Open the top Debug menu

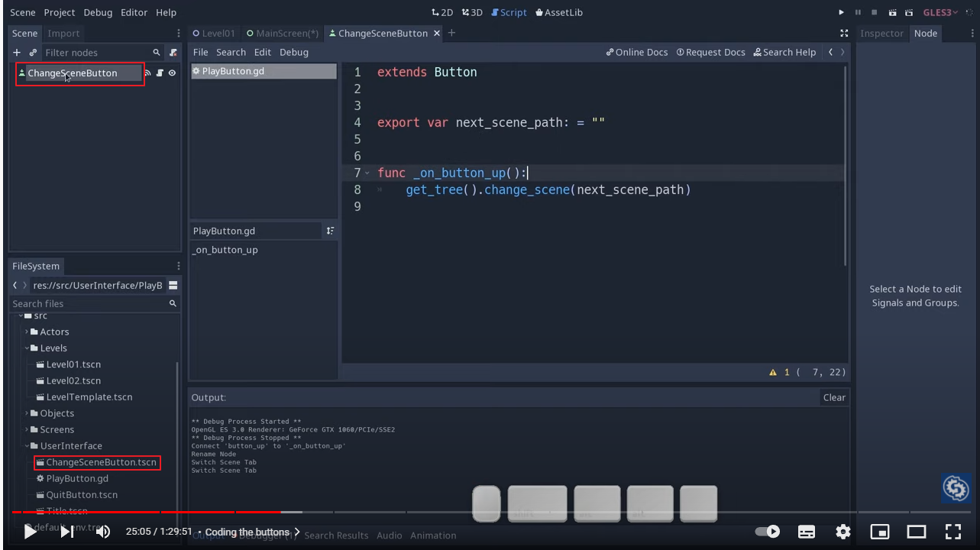click(x=98, y=12)
